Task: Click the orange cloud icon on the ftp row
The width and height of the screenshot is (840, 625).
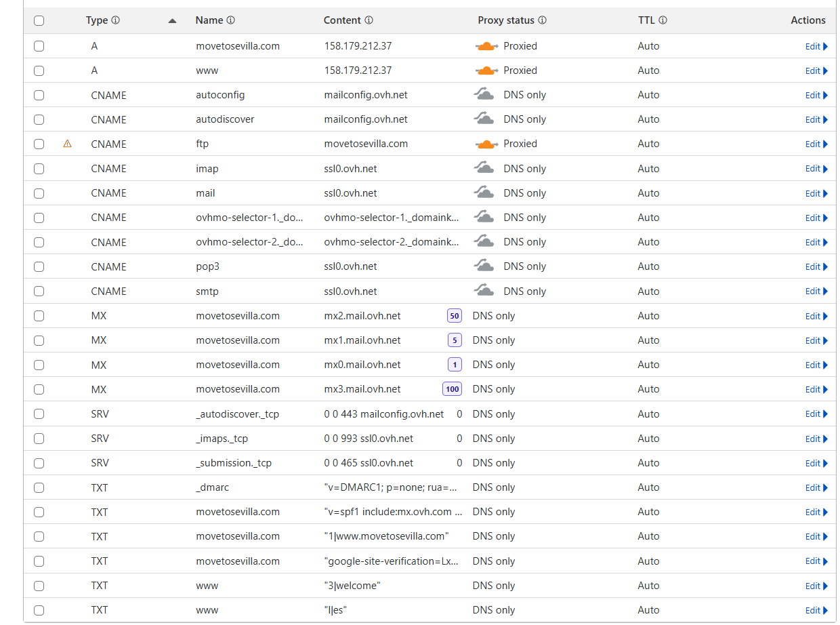Action: click(x=486, y=144)
